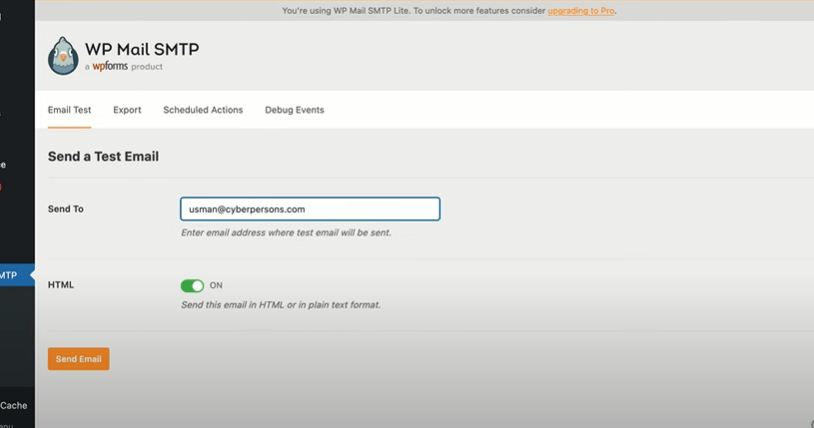The height and width of the screenshot is (428, 814).
Task: Follow the upgrading to Pro link
Action: 581,11
